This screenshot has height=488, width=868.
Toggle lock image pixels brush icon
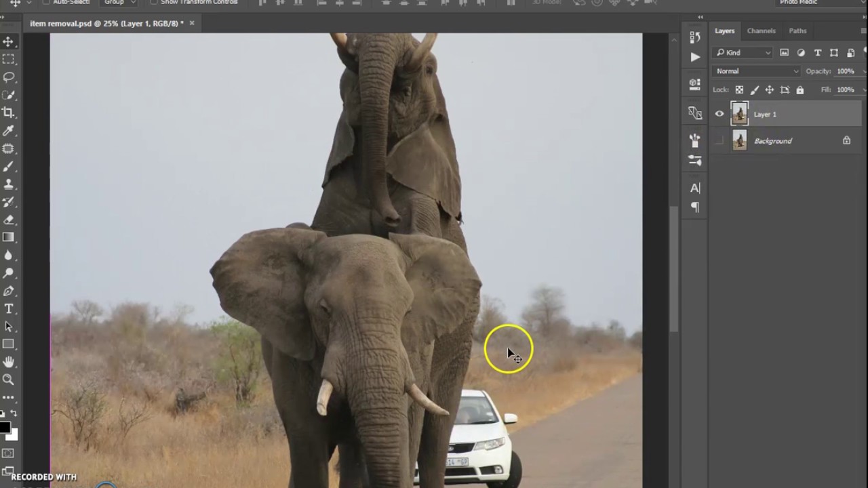coord(755,89)
